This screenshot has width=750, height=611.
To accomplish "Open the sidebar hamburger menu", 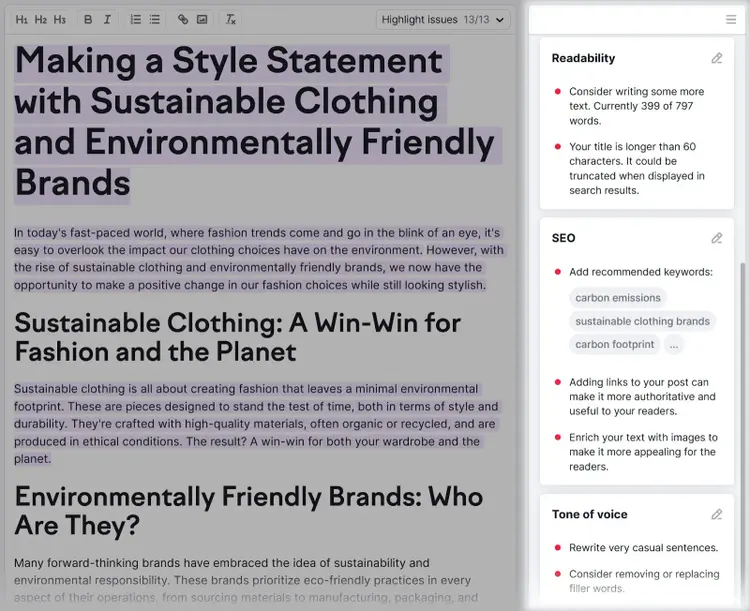I will (731, 20).
